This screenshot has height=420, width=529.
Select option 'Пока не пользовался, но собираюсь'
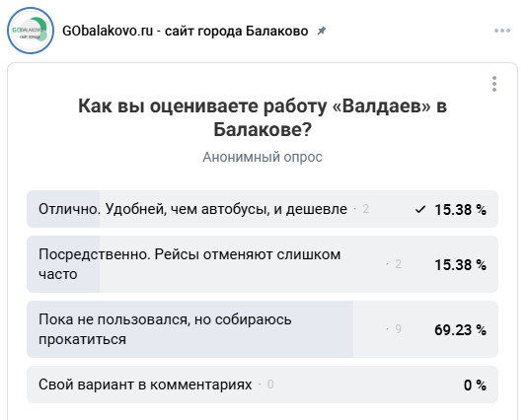click(x=263, y=329)
